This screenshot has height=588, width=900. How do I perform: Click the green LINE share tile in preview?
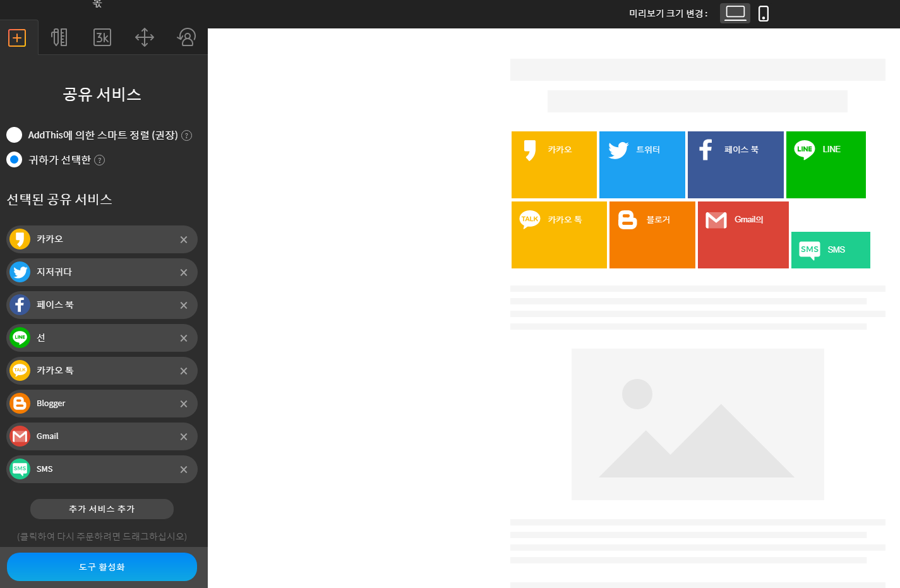coord(826,165)
